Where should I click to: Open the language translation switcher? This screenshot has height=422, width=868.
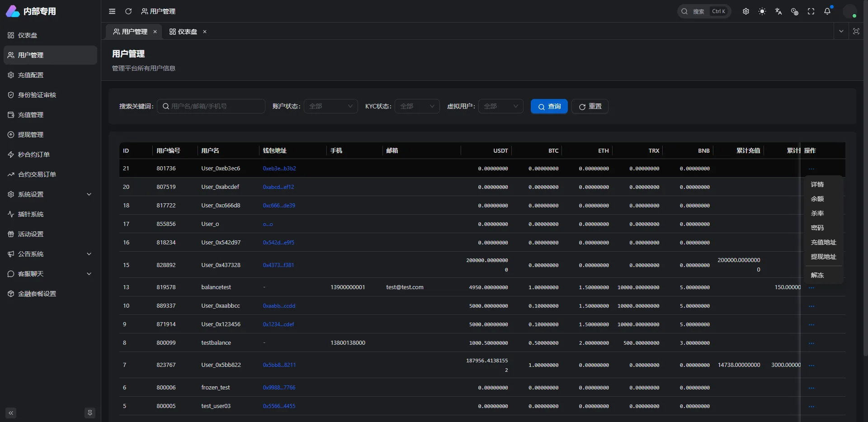pyautogui.click(x=778, y=11)
